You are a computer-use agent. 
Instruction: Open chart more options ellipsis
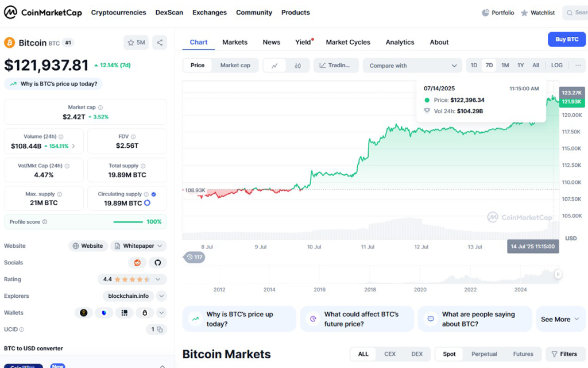578,66
